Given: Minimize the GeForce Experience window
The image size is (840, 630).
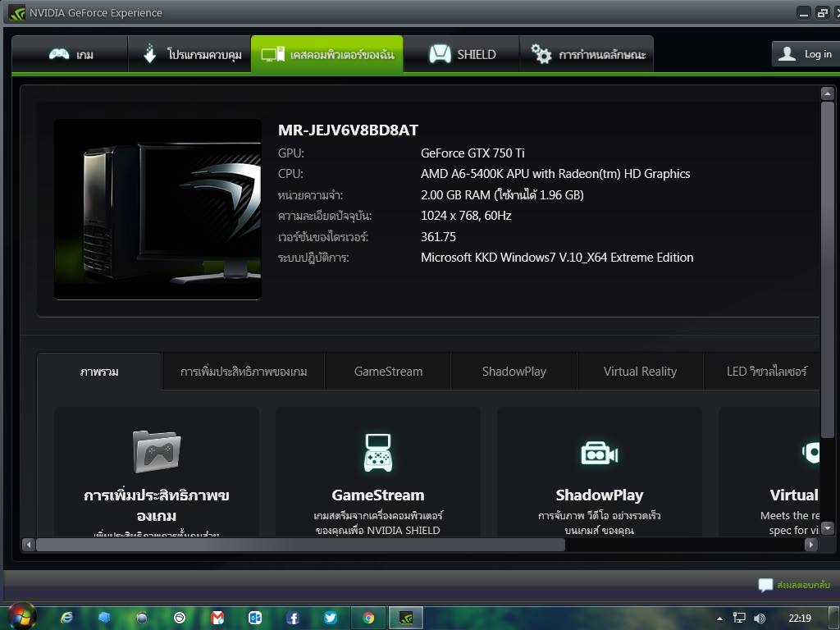Looking at the screenshot, I should click(x=804, y=13).
